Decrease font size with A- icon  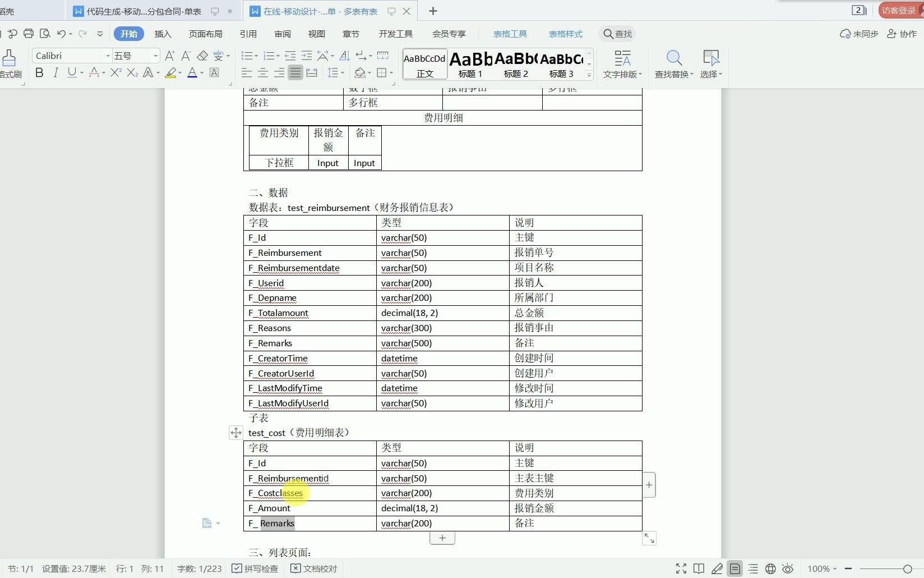[x=186, y=56]
